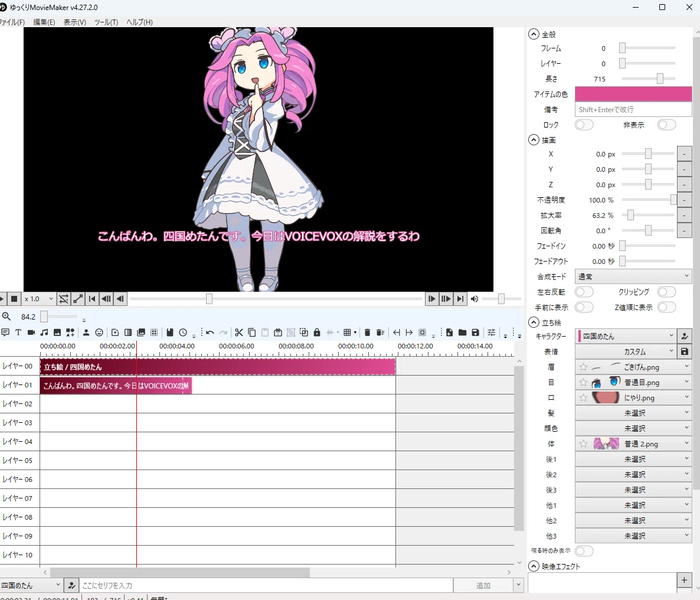The height and width of the screenshot is (600, 700).
Task: Click the 拡大率 slider
Action: [x=648, y=216]
